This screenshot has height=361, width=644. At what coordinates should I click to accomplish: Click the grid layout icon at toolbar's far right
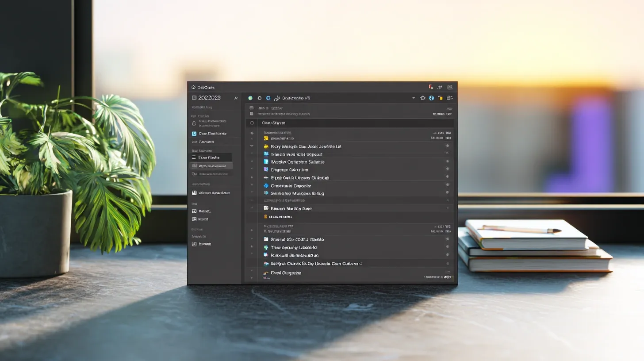tap(450, 98)
